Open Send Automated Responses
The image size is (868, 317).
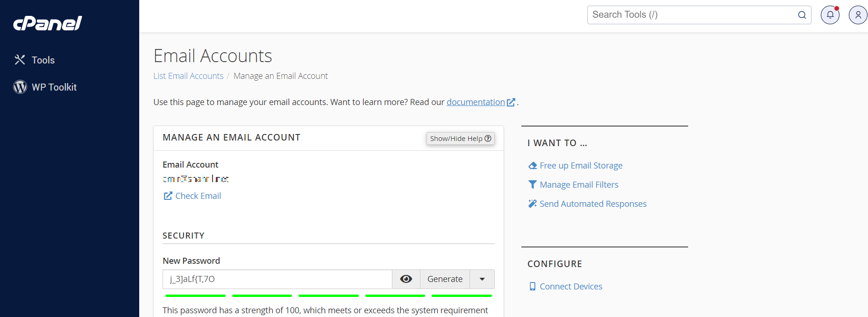[x=593, y=204]
